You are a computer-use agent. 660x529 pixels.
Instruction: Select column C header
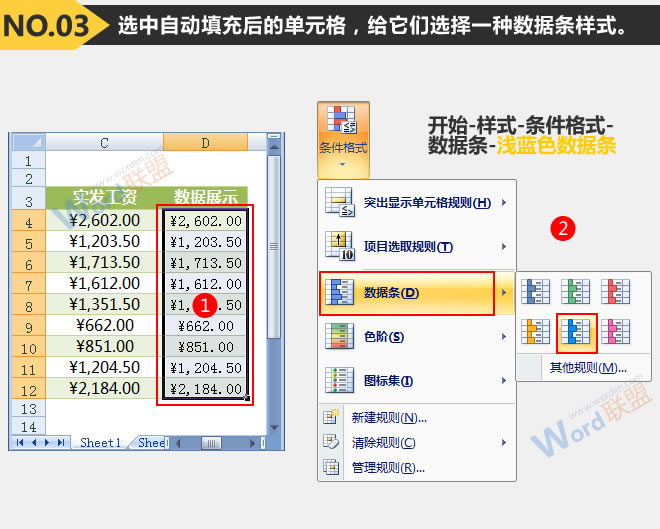[104, 143]
